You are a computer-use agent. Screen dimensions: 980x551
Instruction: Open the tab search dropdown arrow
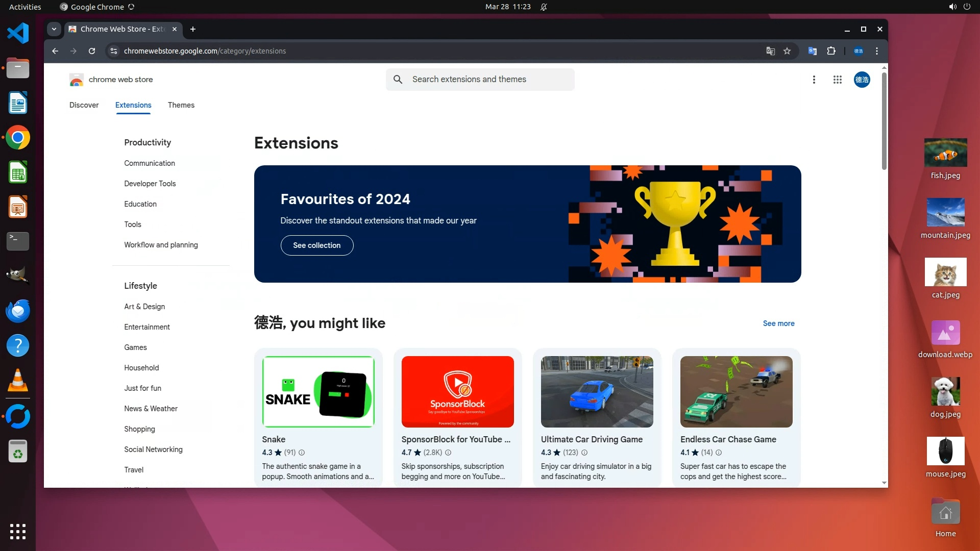coord(54,29)
